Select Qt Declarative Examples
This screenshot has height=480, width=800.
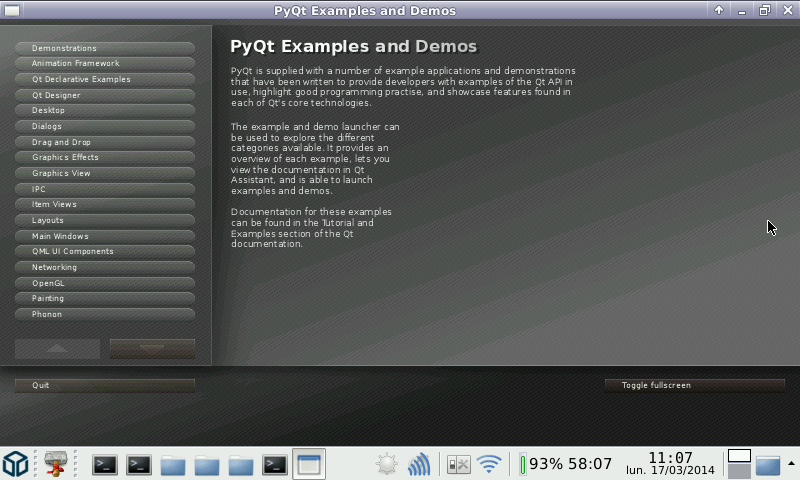click(105, 79)
